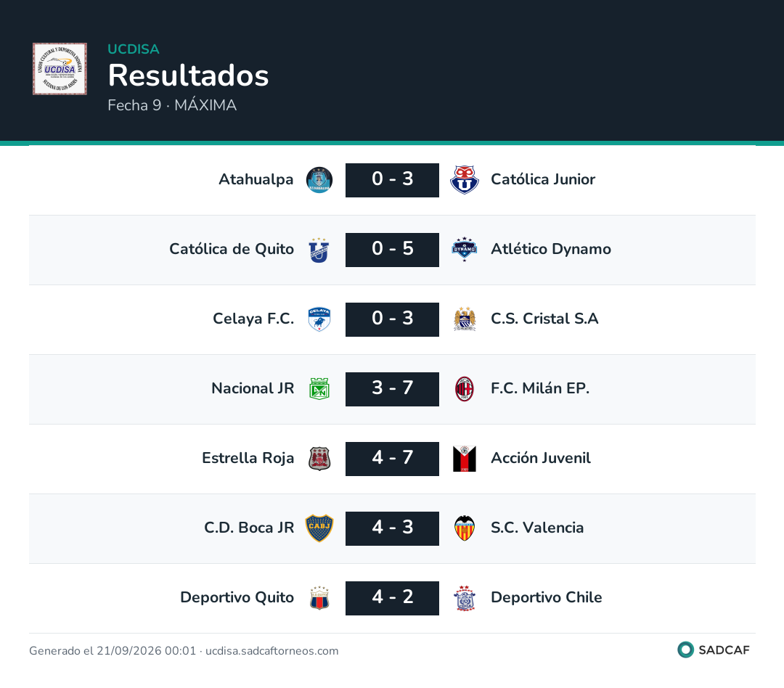Open ucdisa.sadcaftorneos.com footer link

(272, 650)
